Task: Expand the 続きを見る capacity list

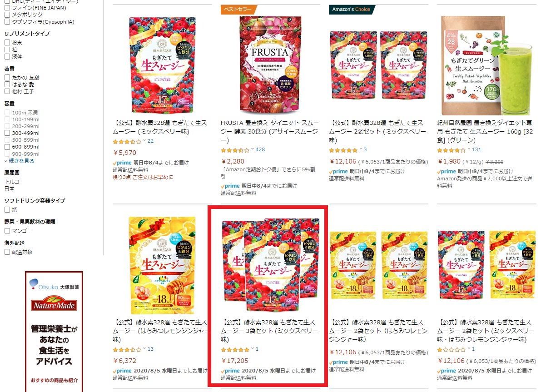Action: 19,161
